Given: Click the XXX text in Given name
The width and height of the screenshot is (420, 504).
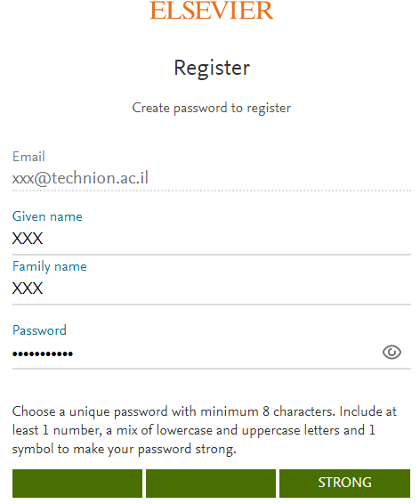Looking at the screenshot, I should pos(28,239).
